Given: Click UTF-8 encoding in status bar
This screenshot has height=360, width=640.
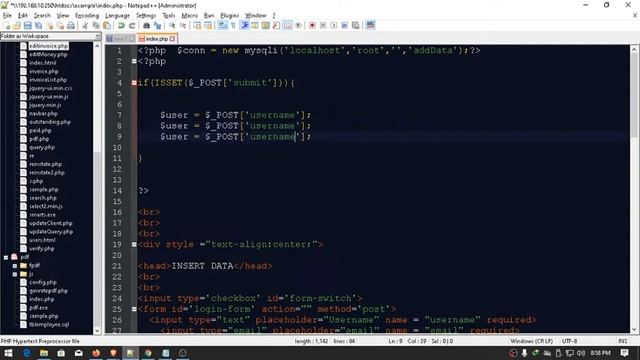Looking at the screenshot, I should (569, 341).
